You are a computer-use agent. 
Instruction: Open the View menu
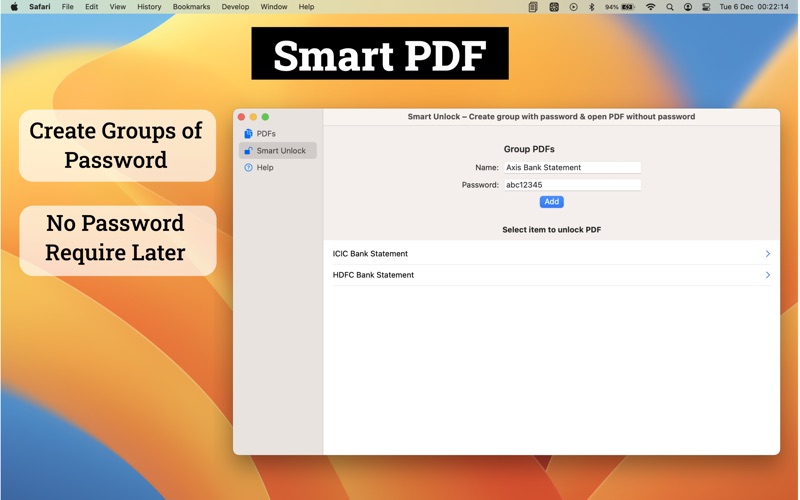117,7
